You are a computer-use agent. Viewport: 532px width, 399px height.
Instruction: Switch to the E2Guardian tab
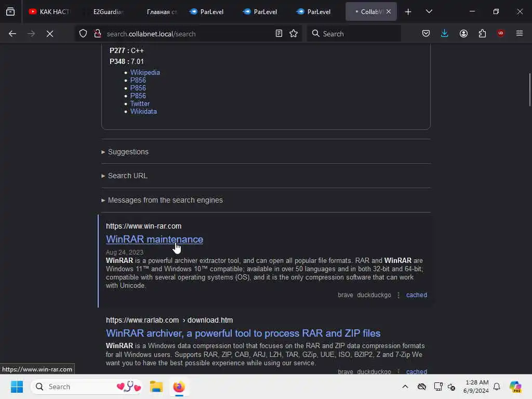(x=104, y=11)
